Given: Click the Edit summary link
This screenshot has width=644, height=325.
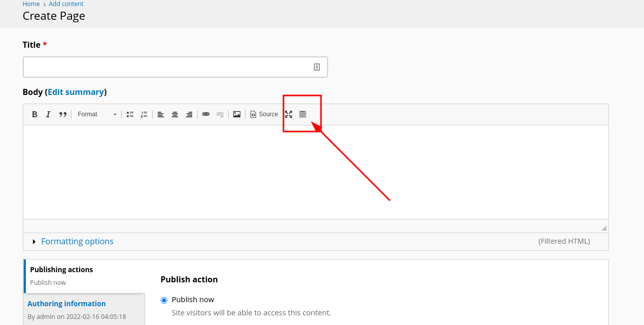Looking at the screenshot, I should (x=76, y=92).
